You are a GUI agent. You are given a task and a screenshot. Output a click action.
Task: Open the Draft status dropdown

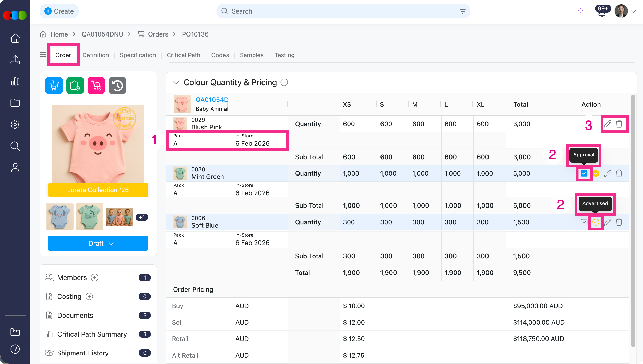pyautogui.click(x=98, y=243)
